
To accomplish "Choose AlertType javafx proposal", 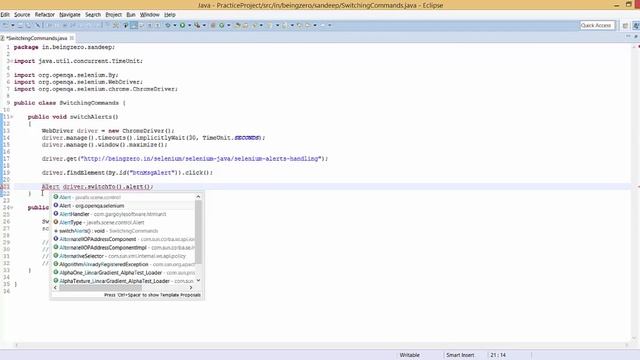I will 123,222.
